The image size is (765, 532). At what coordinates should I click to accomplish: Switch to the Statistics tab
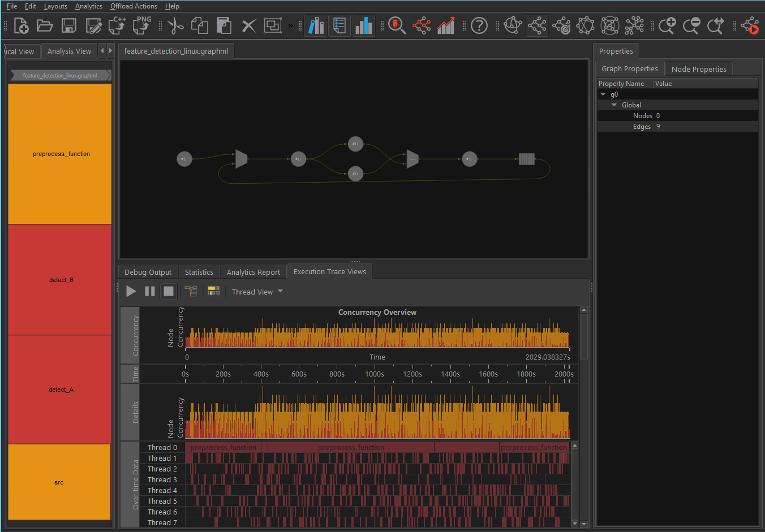199,272
